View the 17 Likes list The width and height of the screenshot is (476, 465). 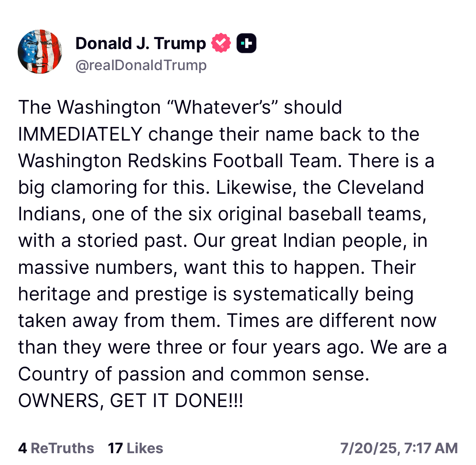(135, 448)
